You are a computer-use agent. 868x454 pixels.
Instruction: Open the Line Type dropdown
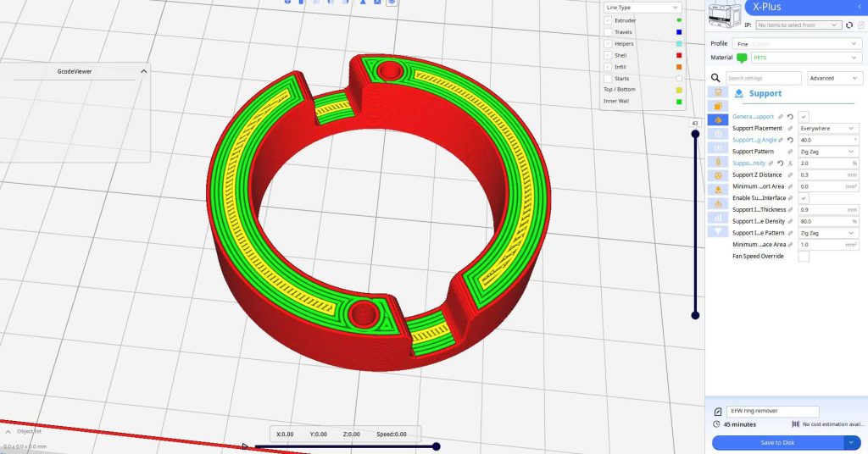(x=642, y=7)
